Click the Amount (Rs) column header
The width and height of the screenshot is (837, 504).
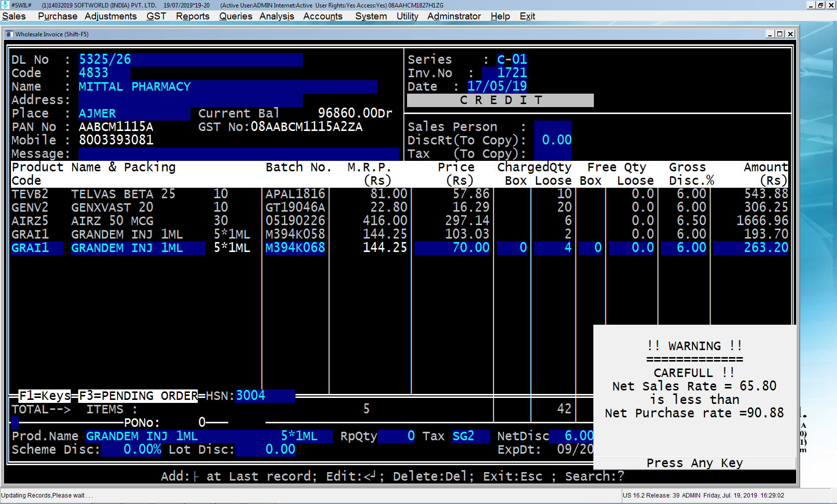coord(766,174)
